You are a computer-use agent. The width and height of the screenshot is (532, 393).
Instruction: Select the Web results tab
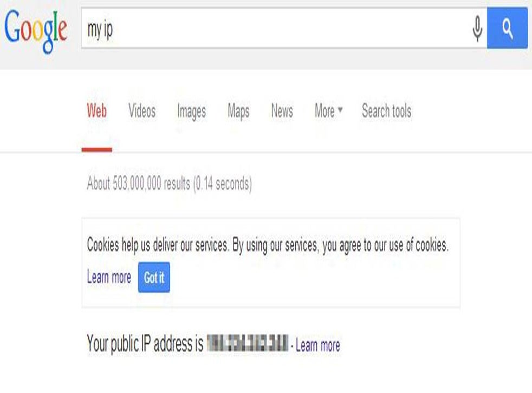coord(96,110)
